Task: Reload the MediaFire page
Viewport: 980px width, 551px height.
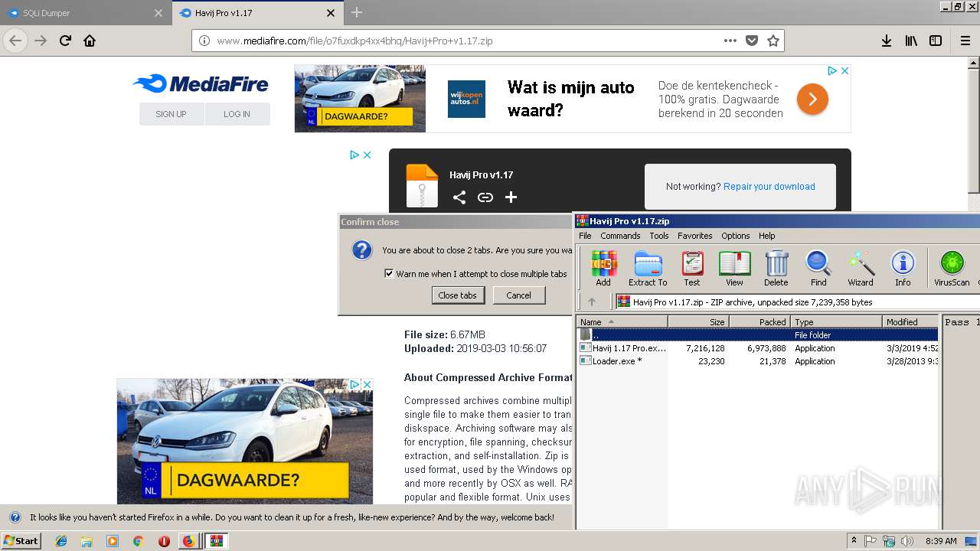Action: (x=65, y=41)
